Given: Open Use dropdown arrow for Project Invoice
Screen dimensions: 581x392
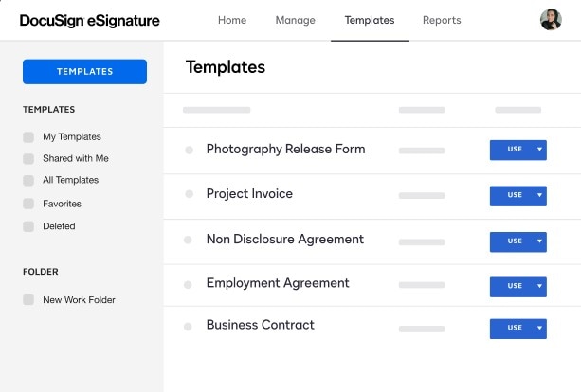Looking at the screenshot, I should (539, 195).
